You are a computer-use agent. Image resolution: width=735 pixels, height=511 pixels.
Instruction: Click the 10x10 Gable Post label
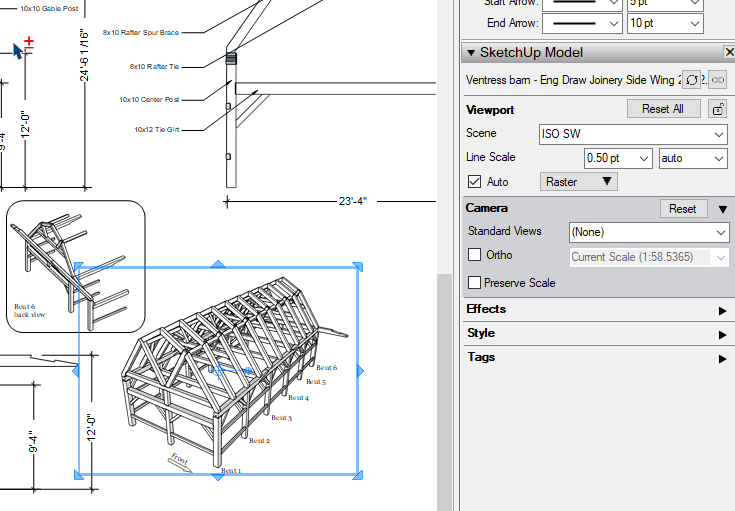pyautogui.click(x=49, y=8)
